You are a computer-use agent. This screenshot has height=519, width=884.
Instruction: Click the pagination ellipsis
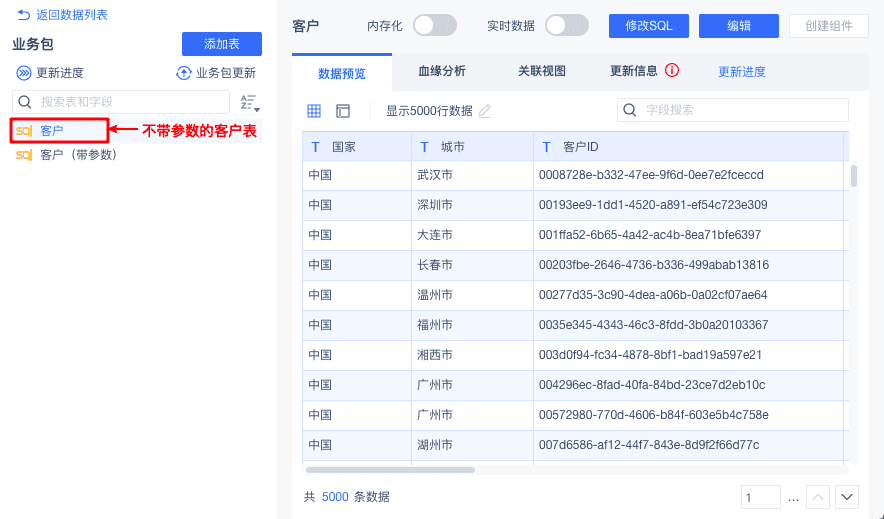(x=793, y=498)
